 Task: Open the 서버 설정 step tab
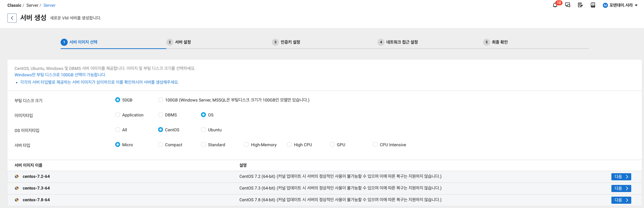coord(183,42)
